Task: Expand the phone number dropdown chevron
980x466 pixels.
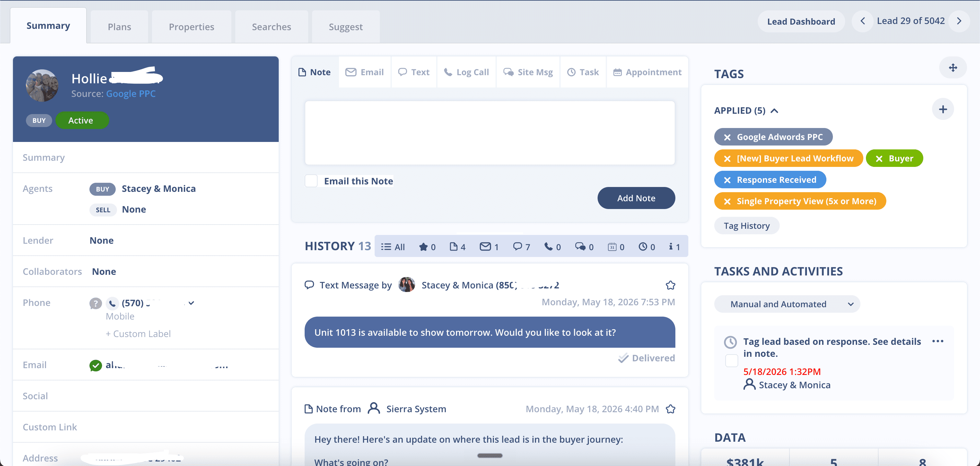Action: [x=191, y=303]
